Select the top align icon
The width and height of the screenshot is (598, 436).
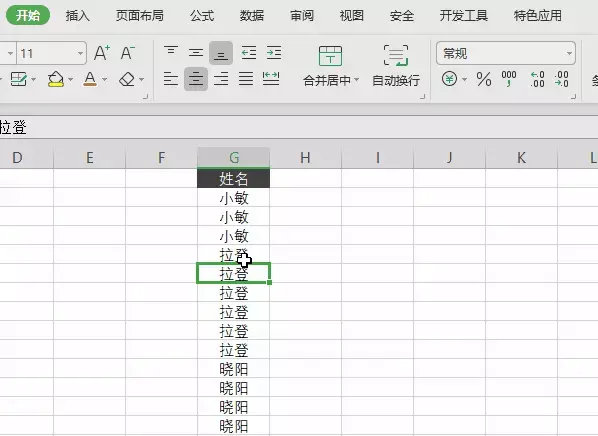click(x=171, y=52)
